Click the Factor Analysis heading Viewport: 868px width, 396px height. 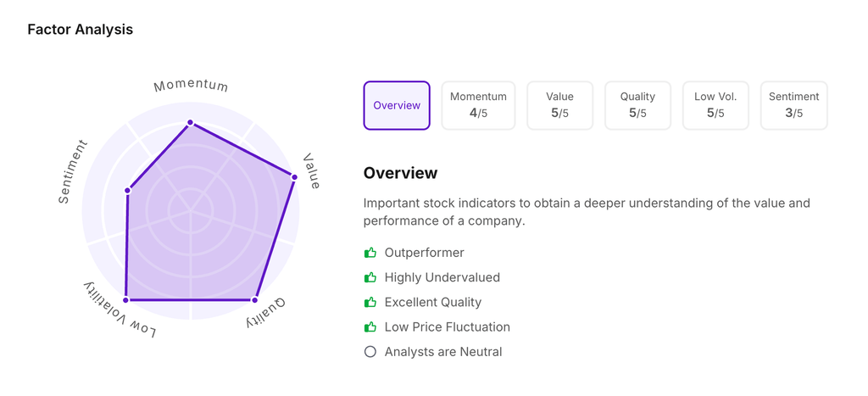tap(81, 30)
